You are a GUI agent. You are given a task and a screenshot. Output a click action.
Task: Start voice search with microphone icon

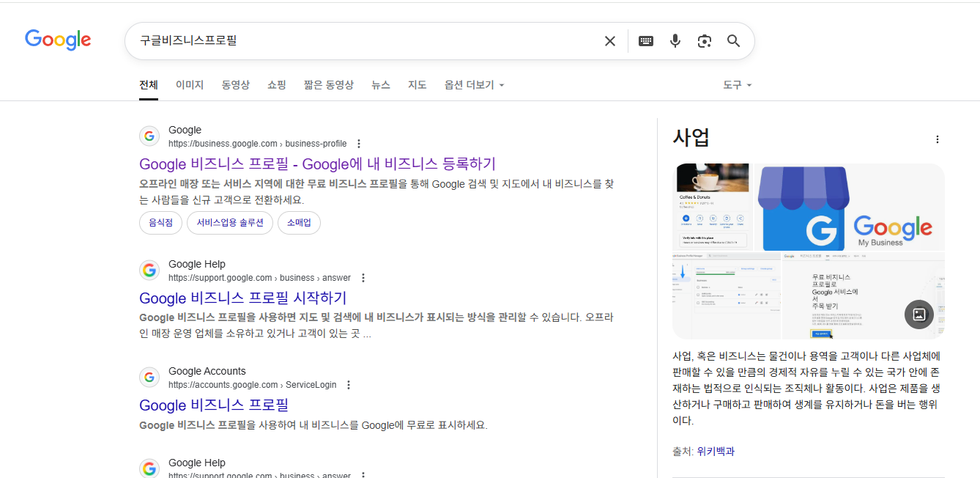[675, 41]
